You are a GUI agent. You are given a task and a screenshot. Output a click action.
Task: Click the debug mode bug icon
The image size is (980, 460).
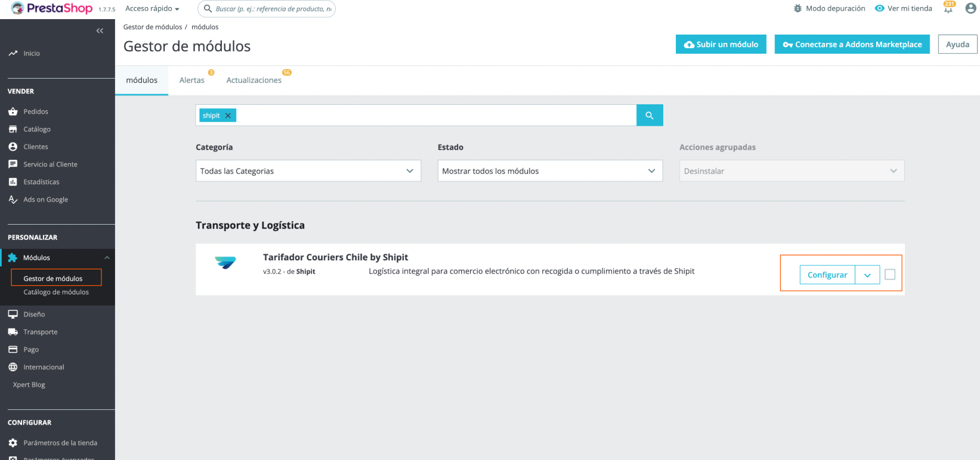[797, 8]
